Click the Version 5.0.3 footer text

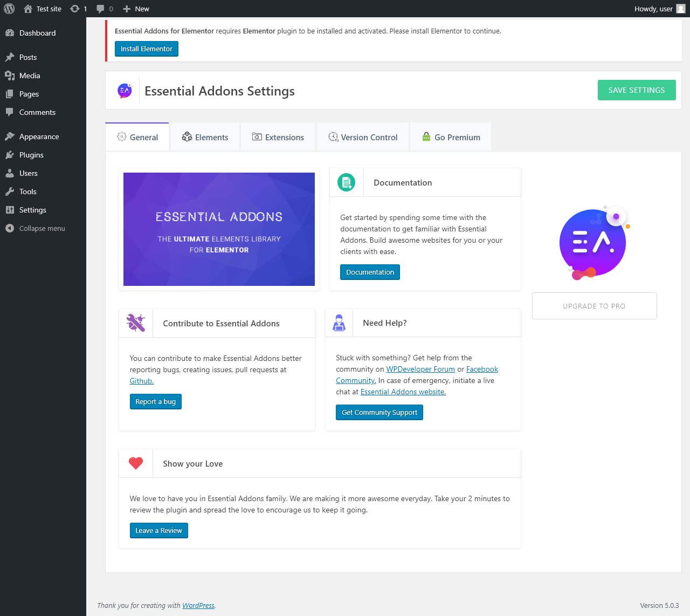(659, 605)
